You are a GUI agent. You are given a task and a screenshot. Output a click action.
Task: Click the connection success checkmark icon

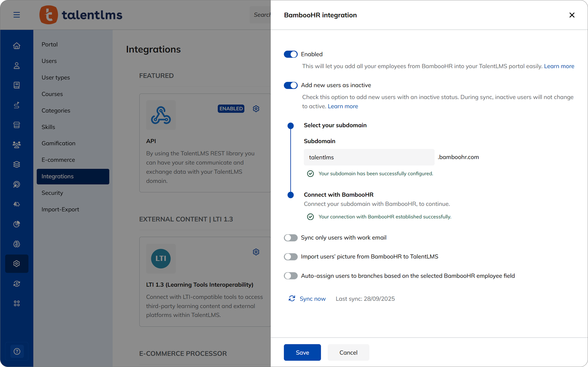tap(310, 217)
